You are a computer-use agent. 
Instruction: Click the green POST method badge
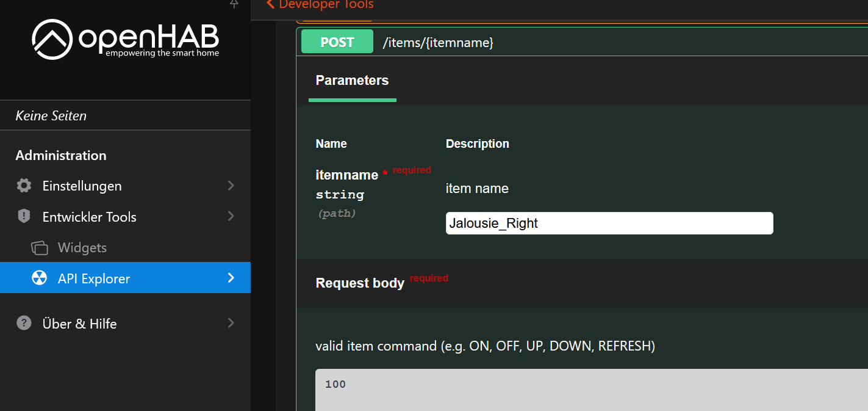(337, 42)
